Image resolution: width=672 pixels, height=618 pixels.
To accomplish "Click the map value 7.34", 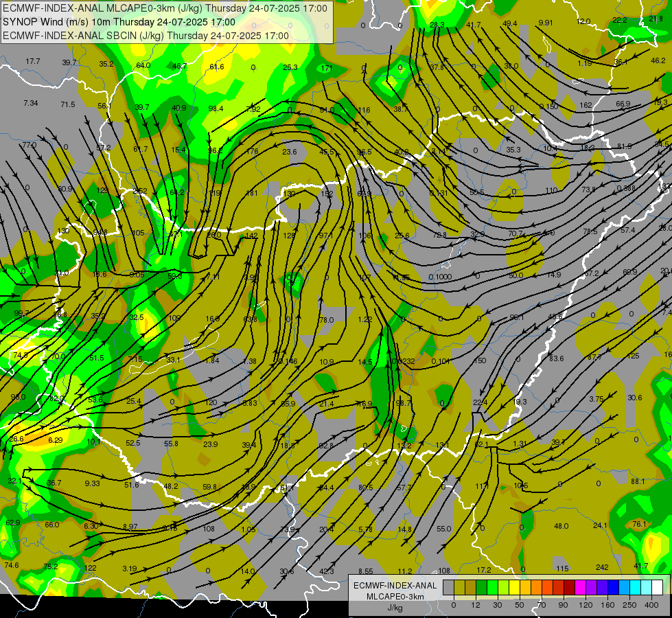I will coord(31,104).
